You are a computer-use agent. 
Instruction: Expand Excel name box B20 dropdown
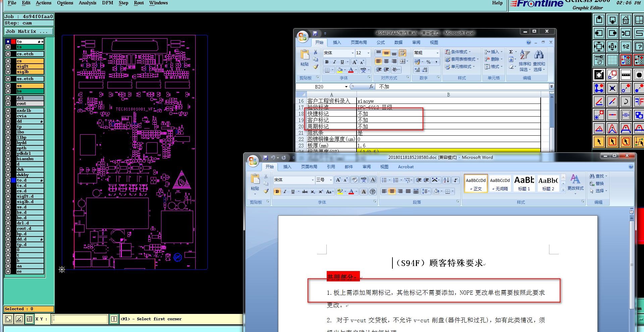[346, 87]
